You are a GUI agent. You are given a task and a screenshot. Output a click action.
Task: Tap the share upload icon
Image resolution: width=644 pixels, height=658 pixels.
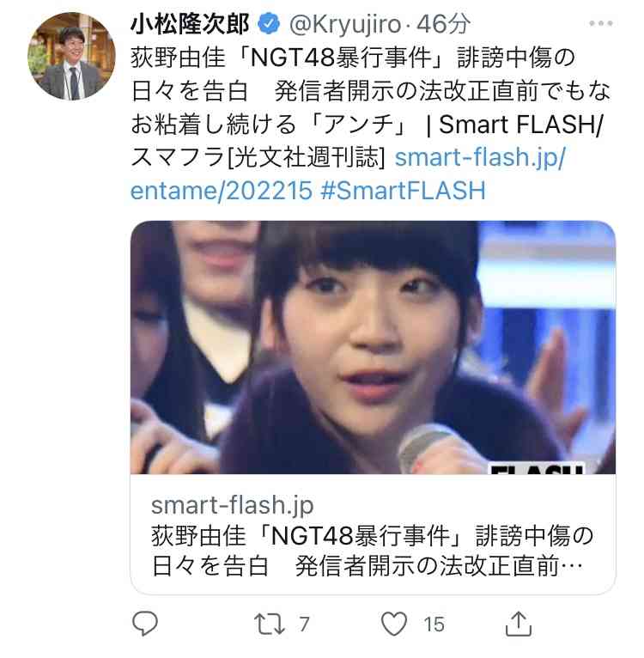click(x=519, y=624)
